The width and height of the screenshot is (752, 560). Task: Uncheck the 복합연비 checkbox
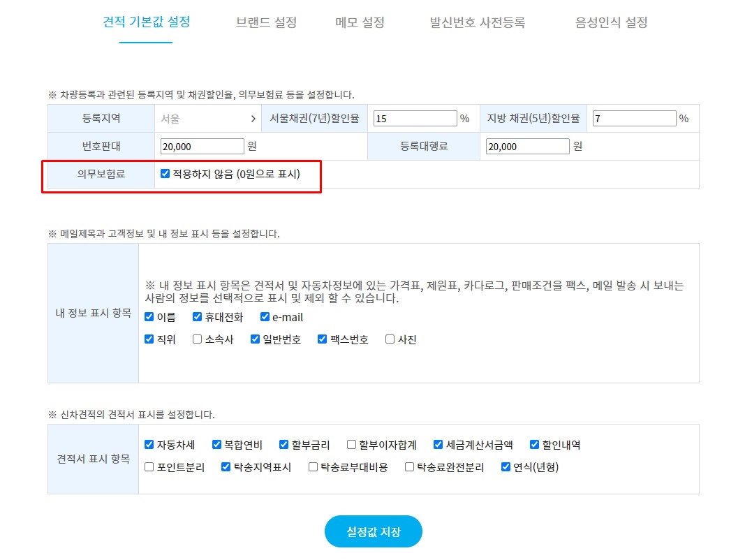click(x=216, y=445)
